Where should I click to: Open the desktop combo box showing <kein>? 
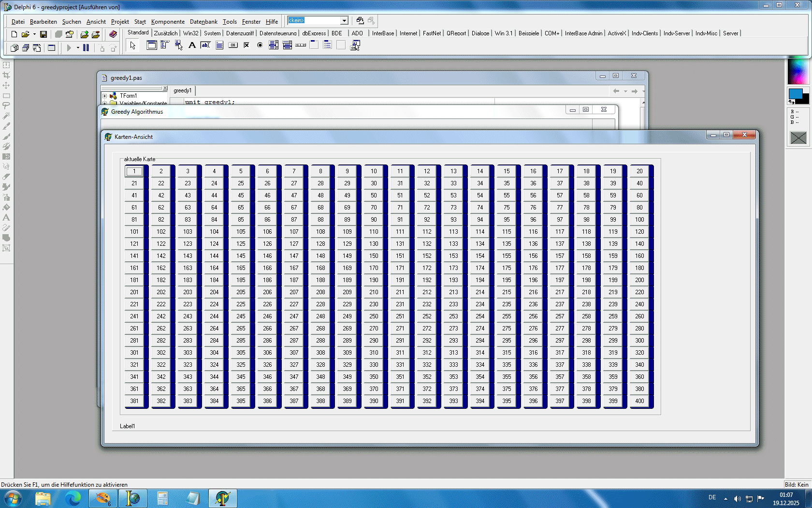click(344, 21)
